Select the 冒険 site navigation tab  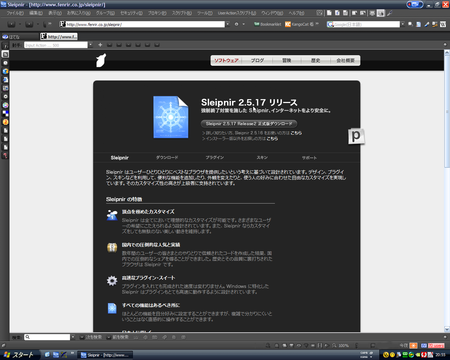tap(287, 60)
